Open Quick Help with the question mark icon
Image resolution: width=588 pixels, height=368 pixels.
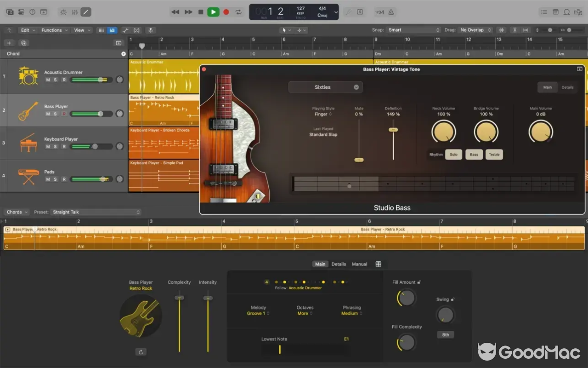click(32, 11)
